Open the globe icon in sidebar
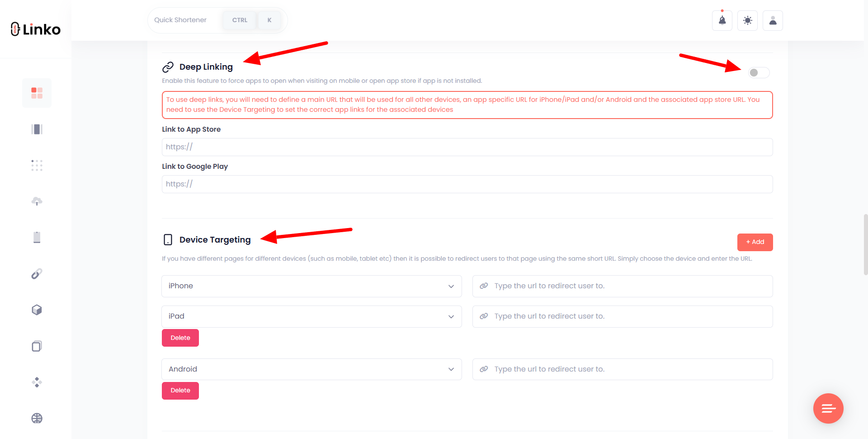The width and height of the screenshot is (868, 439). [37, 418]
